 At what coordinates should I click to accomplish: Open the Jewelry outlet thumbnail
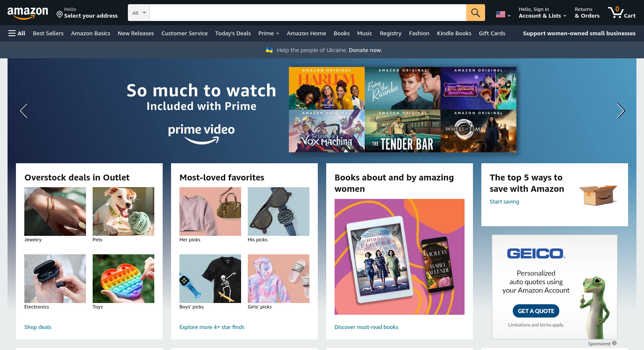tap(55, 212)
